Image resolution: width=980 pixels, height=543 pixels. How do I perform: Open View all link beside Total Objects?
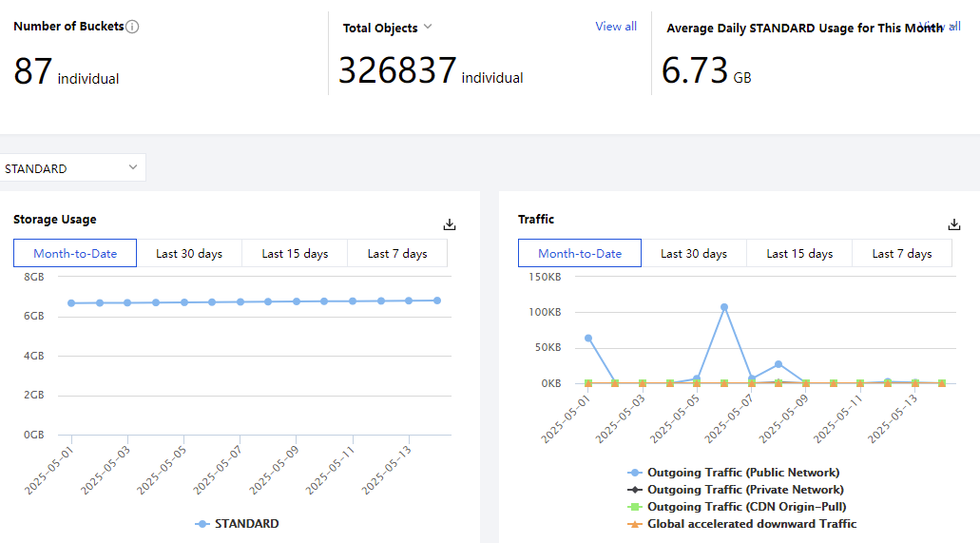[615, 27]
